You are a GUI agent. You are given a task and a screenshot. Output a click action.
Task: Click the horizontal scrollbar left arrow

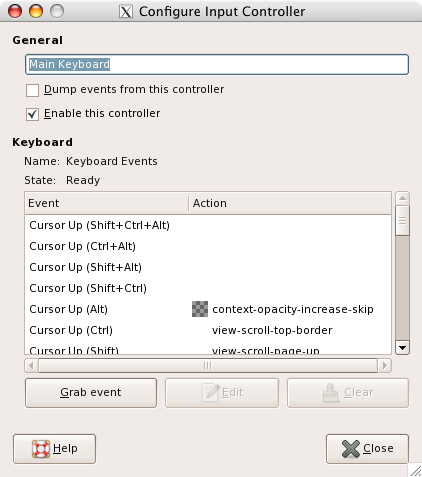[31, 366]
